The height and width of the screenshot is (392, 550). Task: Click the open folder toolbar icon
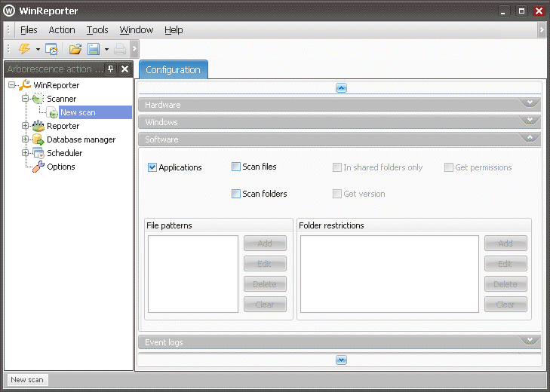[x=75, y=49]
